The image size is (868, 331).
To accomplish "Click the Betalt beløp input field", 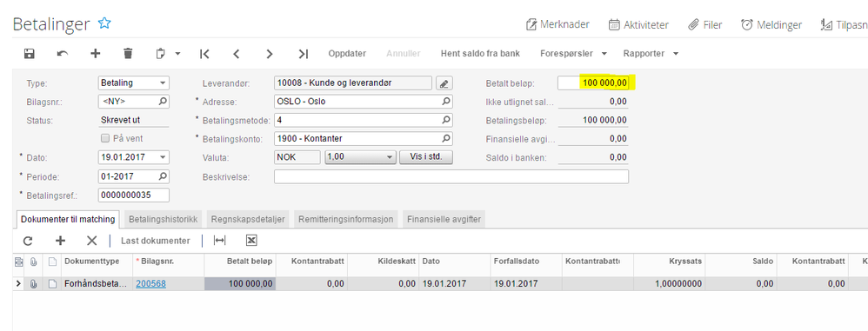I will coord(593,83).
